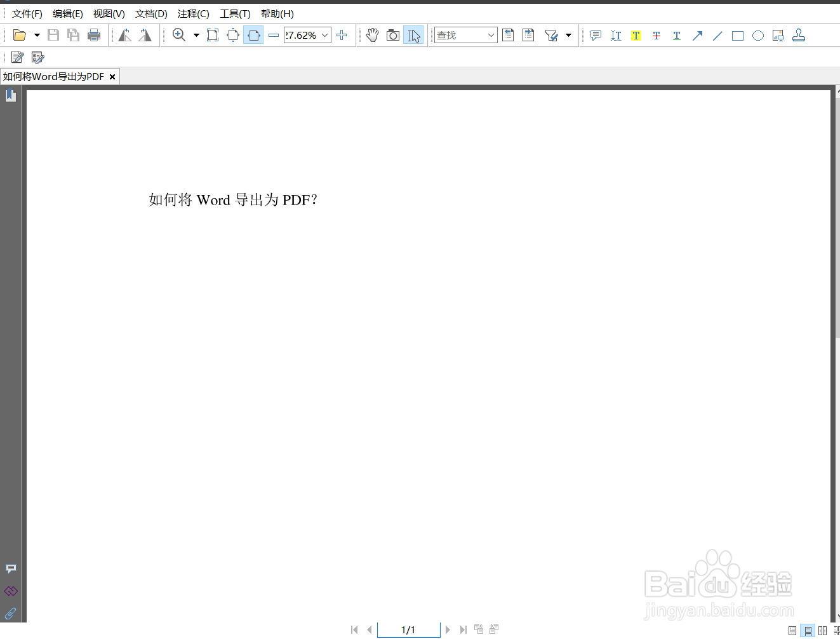Expand the open-file dropdown arrow
The width and height of the screenshot is (840, 639).
[x=37, y=36]
